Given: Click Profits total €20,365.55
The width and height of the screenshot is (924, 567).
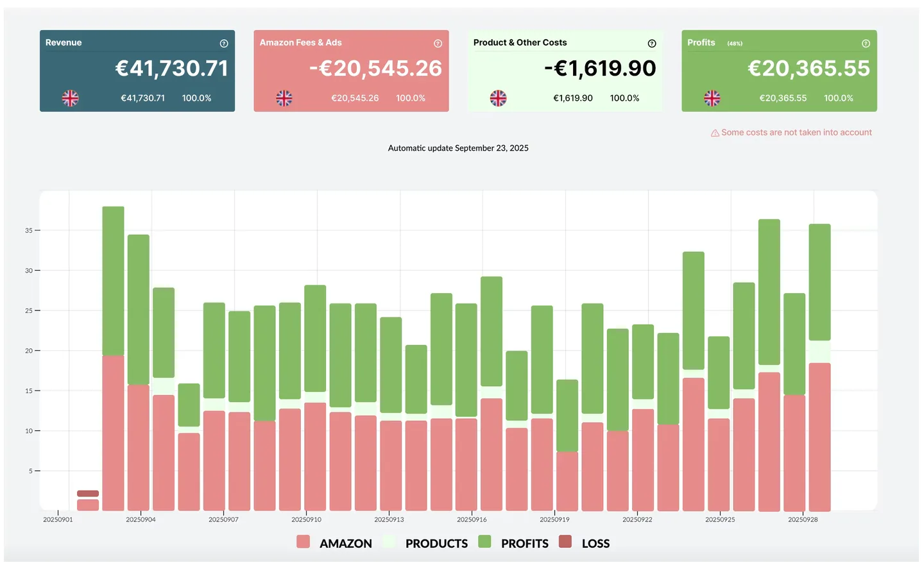Looking at the screenshot, I should coord(809,68).
